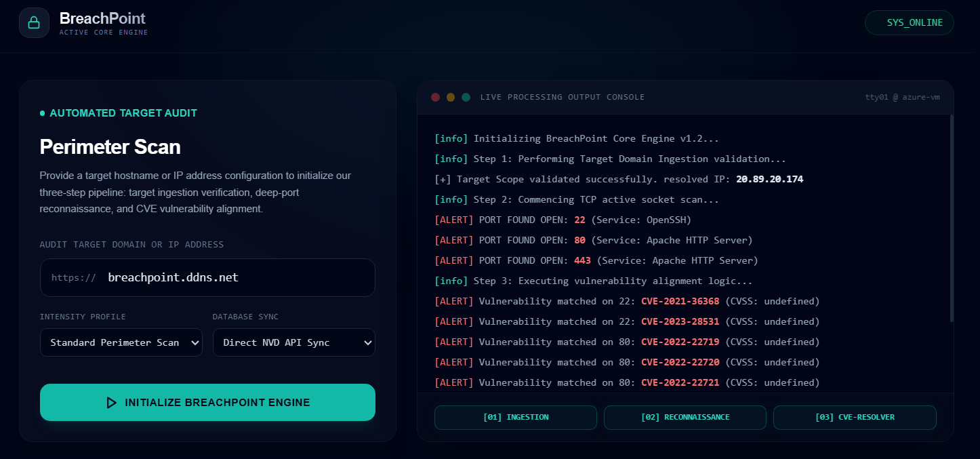Click the dot beside AUTOMATED TARGET AUDIT
This screenshot has width=980, height=459.
(42, 113)
